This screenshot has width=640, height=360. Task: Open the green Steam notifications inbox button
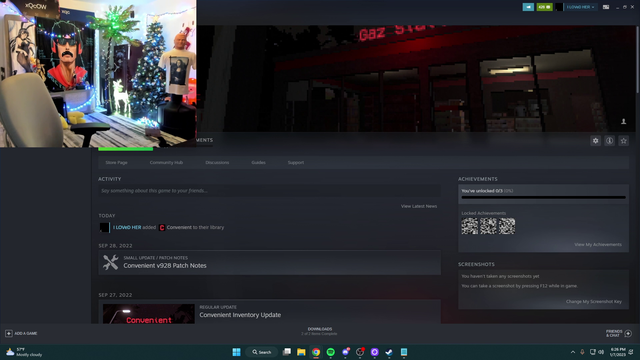(x=544, y=7)
